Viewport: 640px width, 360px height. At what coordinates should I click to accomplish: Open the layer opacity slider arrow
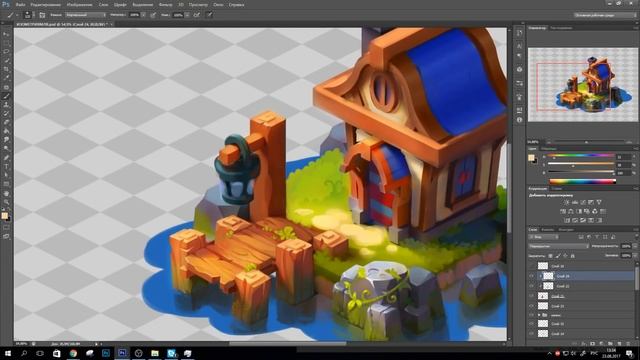[x=636, y=246]
